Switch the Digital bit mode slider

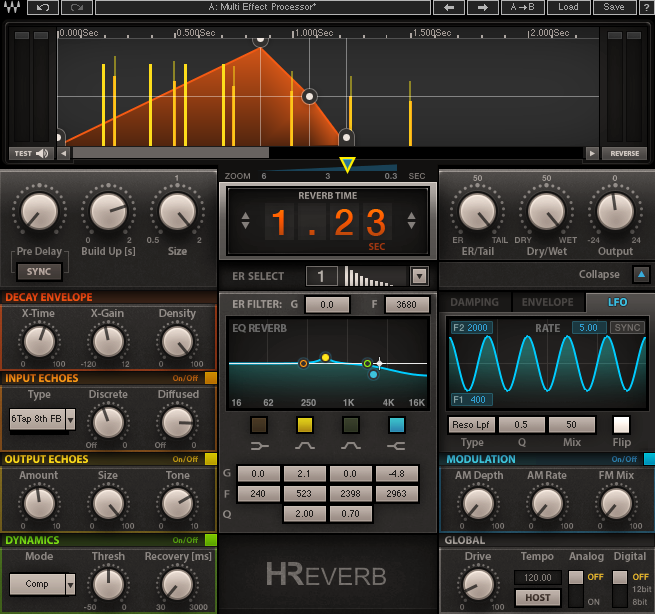pos(619,589)
